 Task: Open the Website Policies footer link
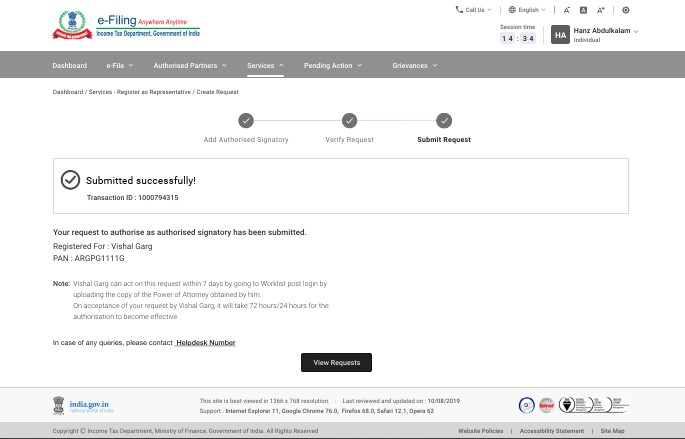click(480, 431)
